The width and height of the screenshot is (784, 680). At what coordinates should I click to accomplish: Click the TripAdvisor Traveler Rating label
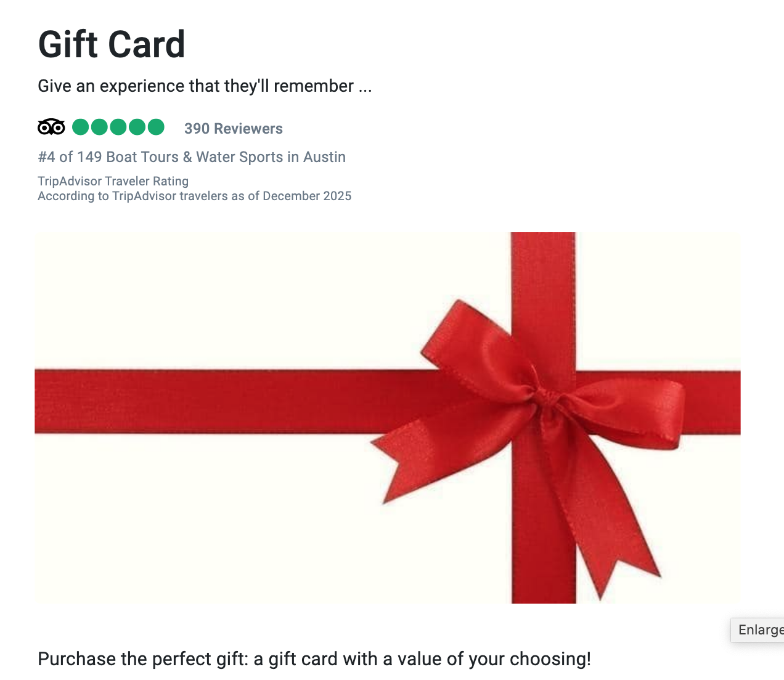113,181
